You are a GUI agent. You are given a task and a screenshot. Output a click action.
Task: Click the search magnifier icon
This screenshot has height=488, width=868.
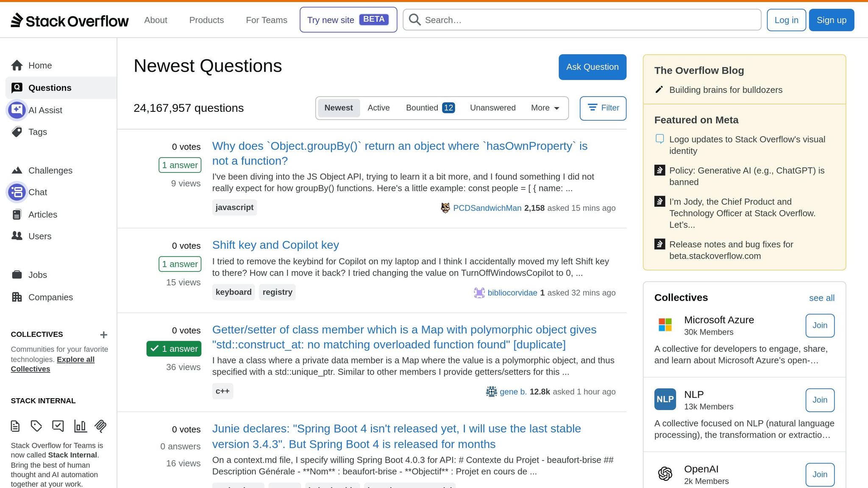click(414, 19)
